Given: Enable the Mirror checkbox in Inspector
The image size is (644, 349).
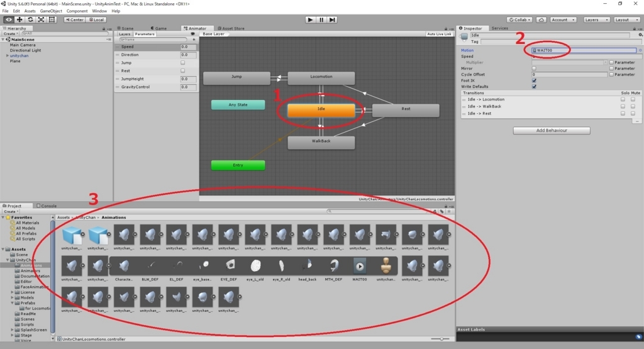Looking at the screenshot, I should click(534, 69).
